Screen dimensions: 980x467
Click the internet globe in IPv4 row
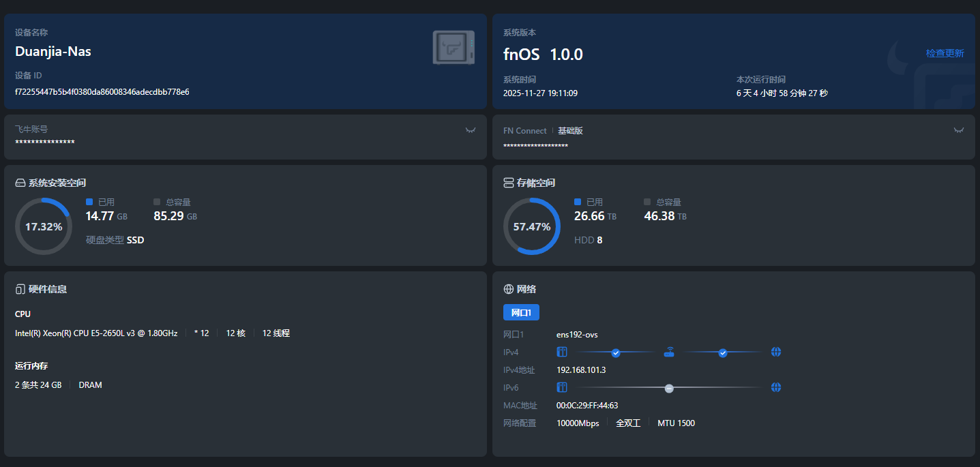775,352
